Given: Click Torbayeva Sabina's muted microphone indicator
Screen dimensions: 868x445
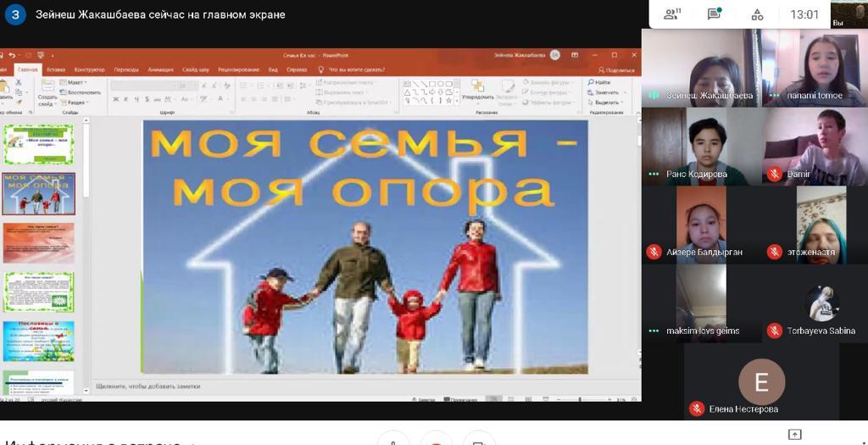Looking at the screenshot, I should pos(774,331).
